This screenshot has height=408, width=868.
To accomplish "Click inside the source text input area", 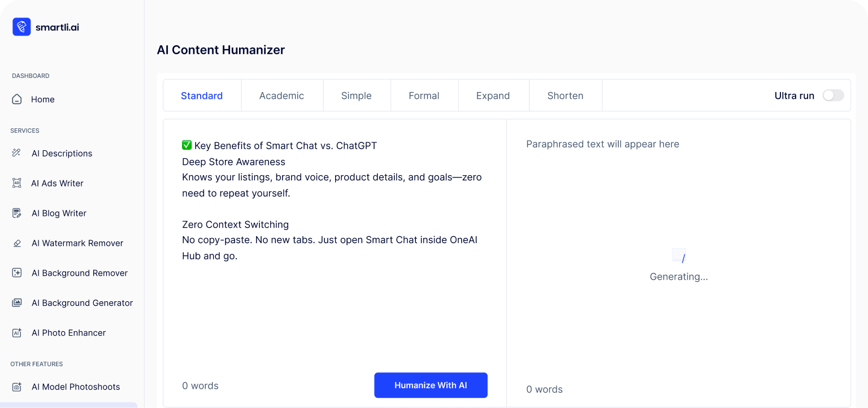I will coord(333,254).
